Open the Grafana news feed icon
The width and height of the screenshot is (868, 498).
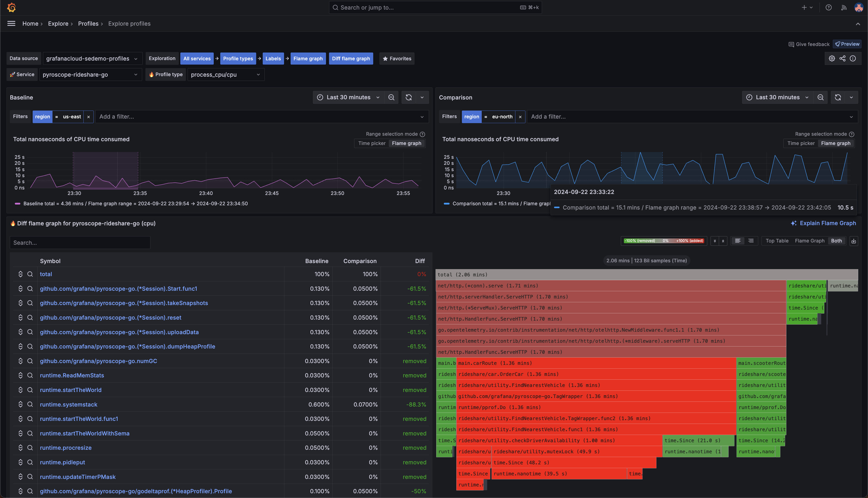click(844, 8)
